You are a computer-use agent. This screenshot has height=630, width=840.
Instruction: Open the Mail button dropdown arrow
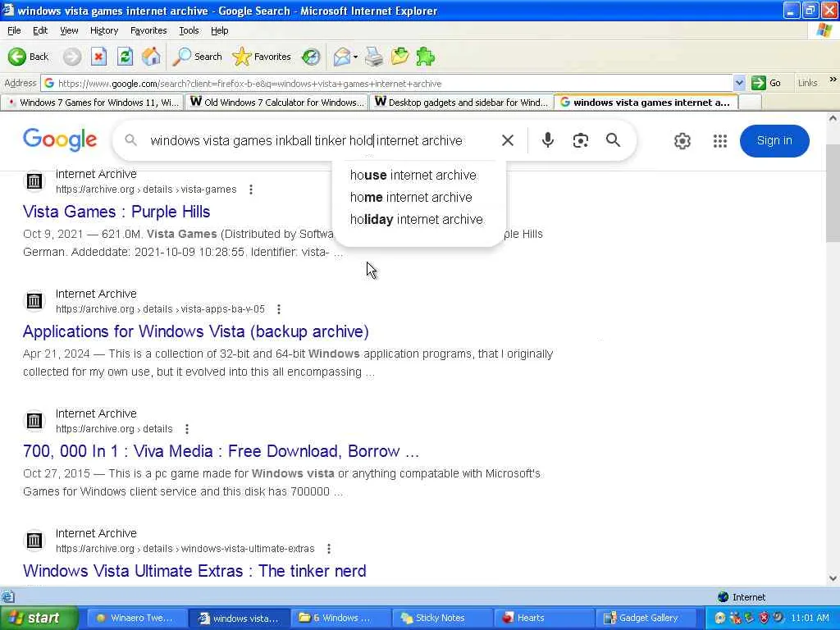click(x=355, y=57)
